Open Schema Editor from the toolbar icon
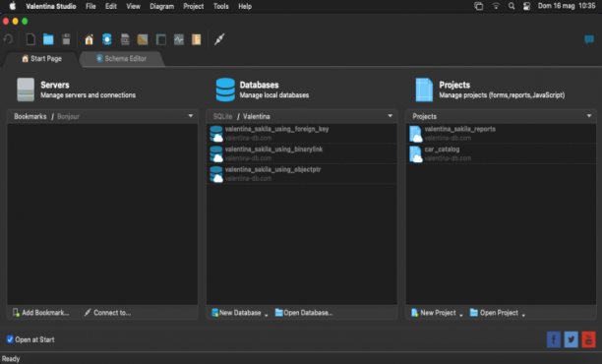Screen dimensions: 602x364 tap(107, 39)
